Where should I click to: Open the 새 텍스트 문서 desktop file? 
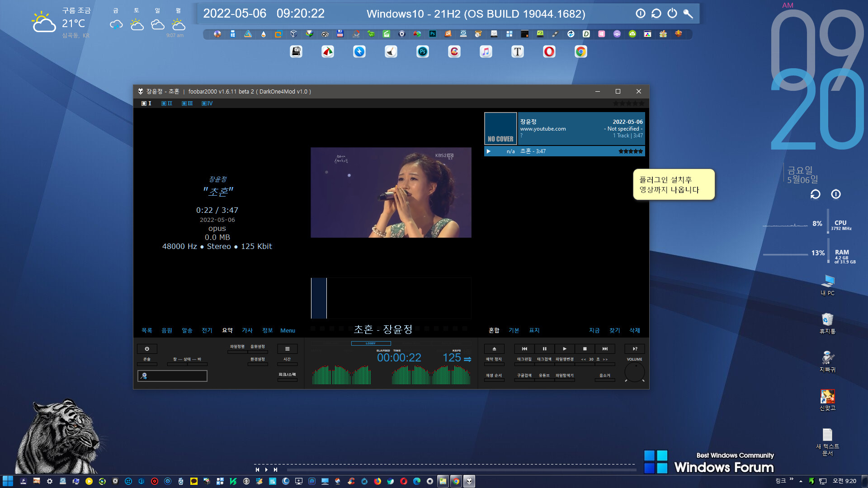(828, 442)
